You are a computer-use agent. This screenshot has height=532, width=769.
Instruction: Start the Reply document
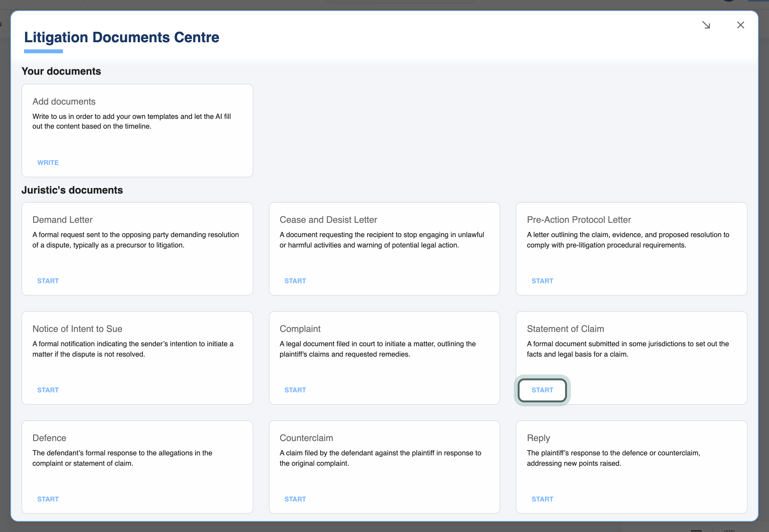tap(542, 499)
